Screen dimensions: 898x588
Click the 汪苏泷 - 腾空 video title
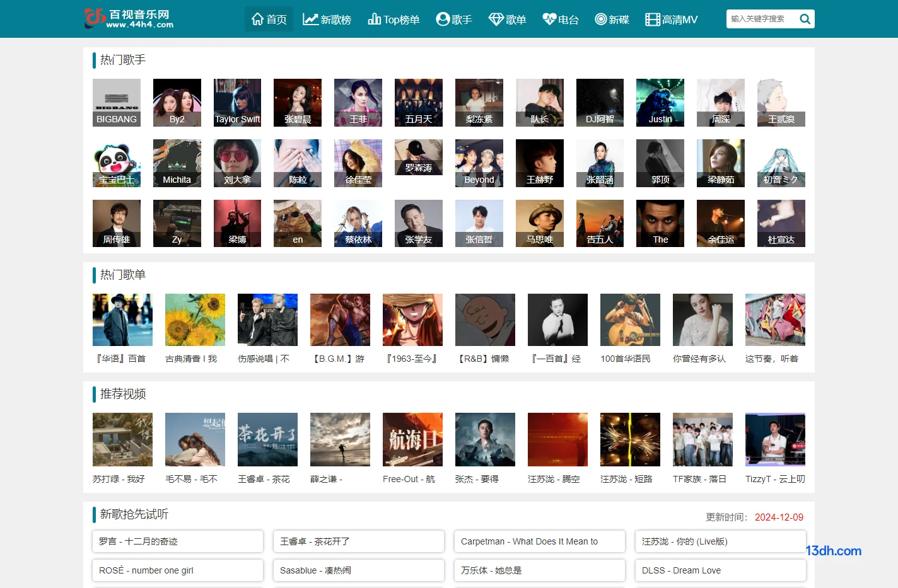[x=554, y=479]
